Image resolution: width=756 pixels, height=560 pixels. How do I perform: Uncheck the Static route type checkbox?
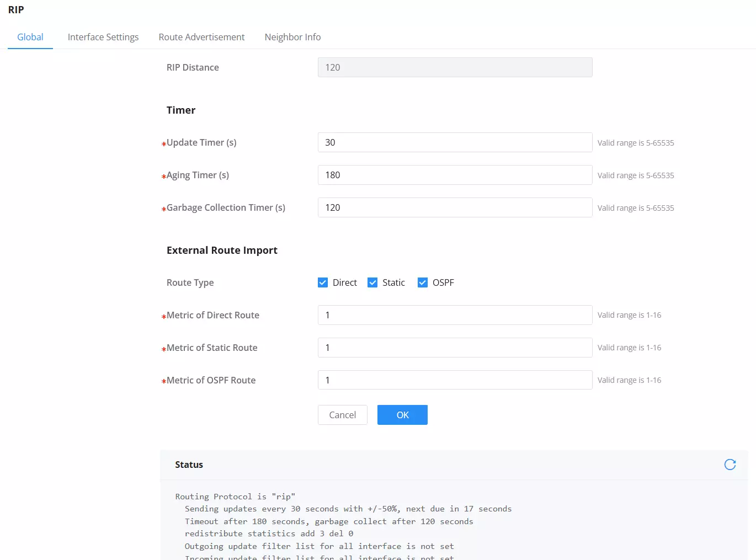(x=372, y=282)
